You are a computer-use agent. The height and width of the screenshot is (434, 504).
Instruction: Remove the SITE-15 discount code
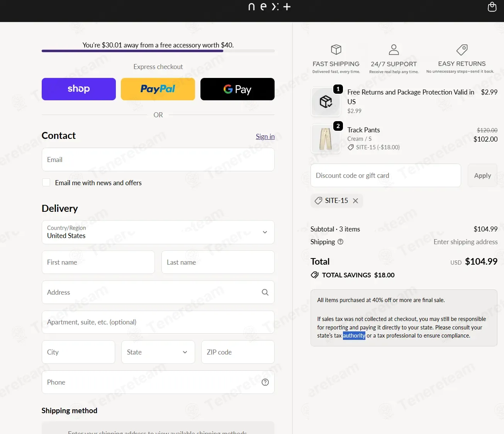(x=355, y=201)
